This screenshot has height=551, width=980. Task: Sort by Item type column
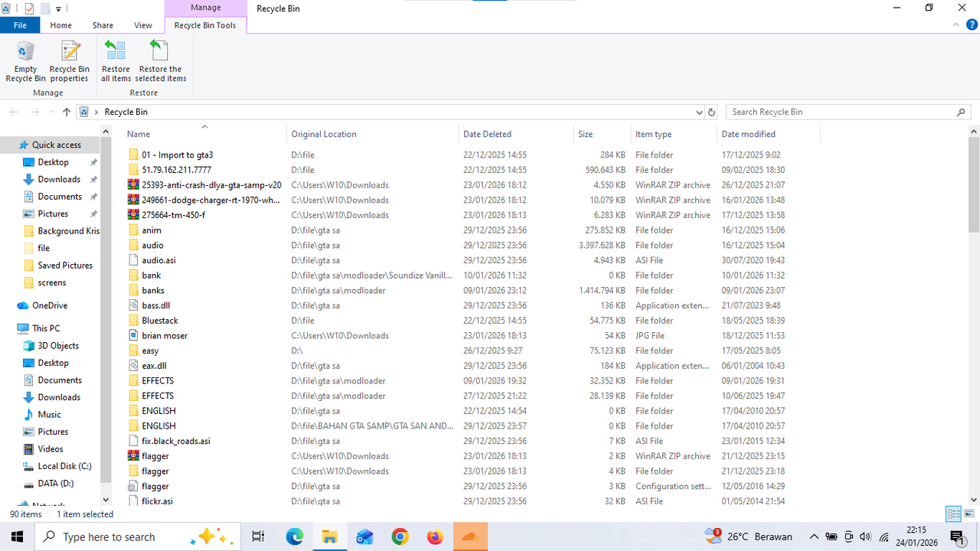pos(675,134)
